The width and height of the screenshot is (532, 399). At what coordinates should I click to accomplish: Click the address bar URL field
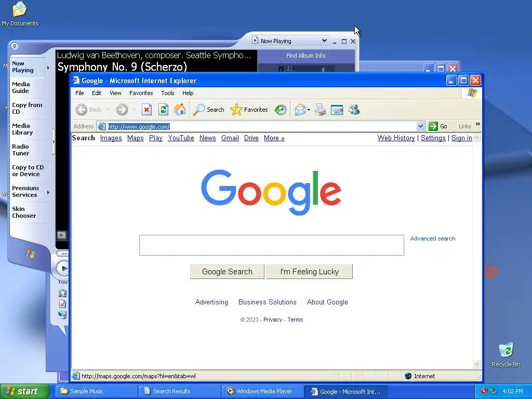[261, 127]
